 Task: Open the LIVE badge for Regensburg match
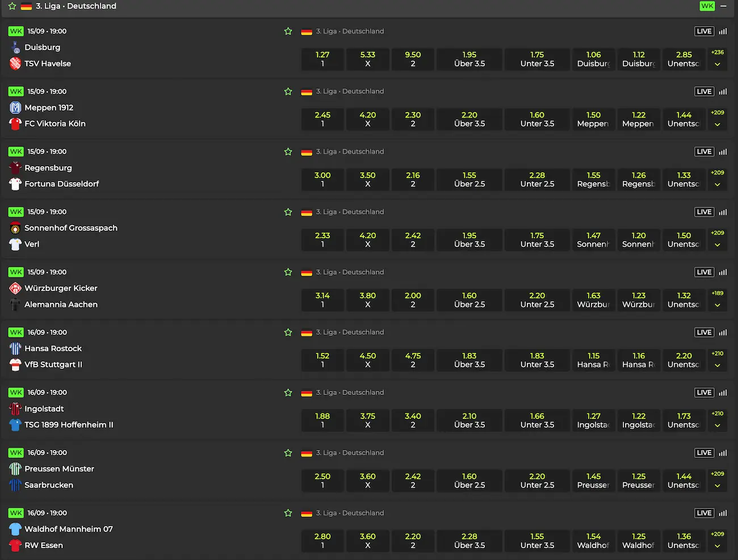coord(704,151)
